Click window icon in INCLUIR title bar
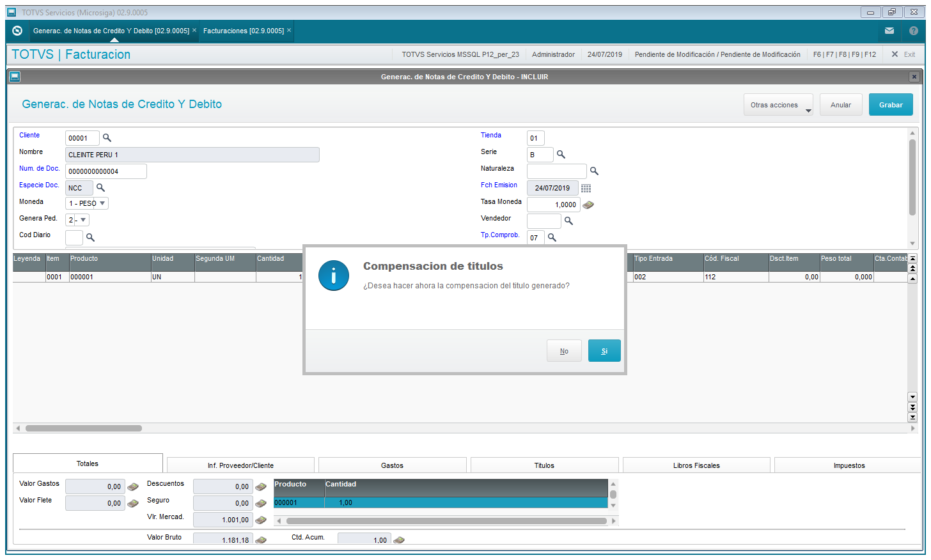 click(15, 77)
